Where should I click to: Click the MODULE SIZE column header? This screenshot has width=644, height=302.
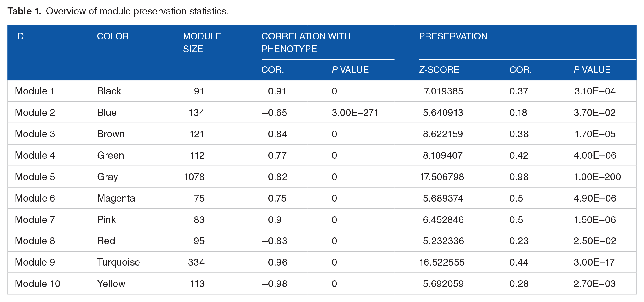click(x=202, y=43)
